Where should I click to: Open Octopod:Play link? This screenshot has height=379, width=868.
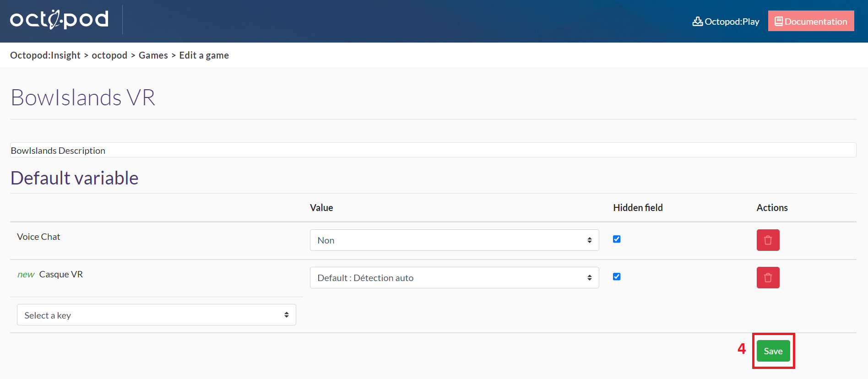726,22
